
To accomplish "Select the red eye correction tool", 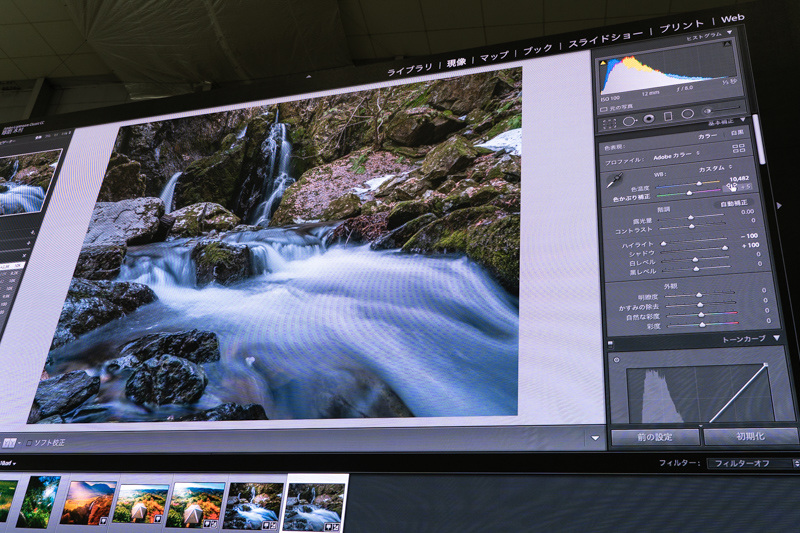I will tap(648, 118).
